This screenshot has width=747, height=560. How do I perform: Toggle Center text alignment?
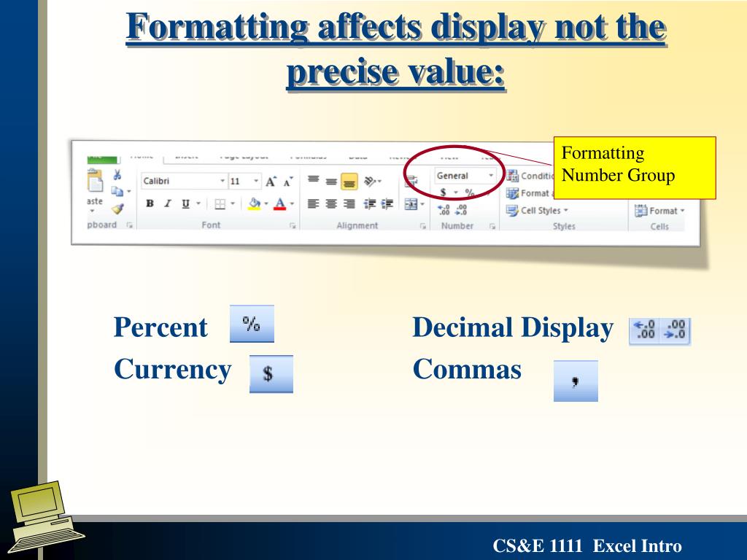point(331,204)
